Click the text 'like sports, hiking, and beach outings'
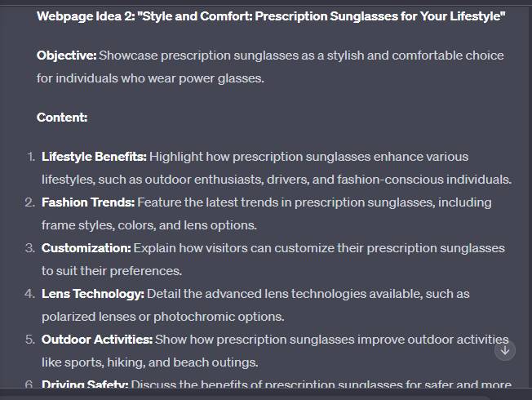Screen dimensions: 532x400 (149, 362)
